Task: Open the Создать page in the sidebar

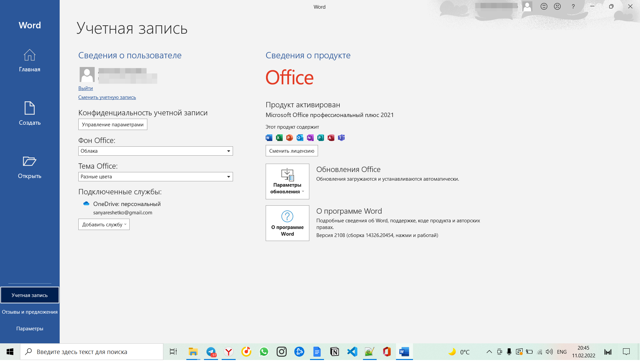Action: pyautogui.click(x=30, y=114)
